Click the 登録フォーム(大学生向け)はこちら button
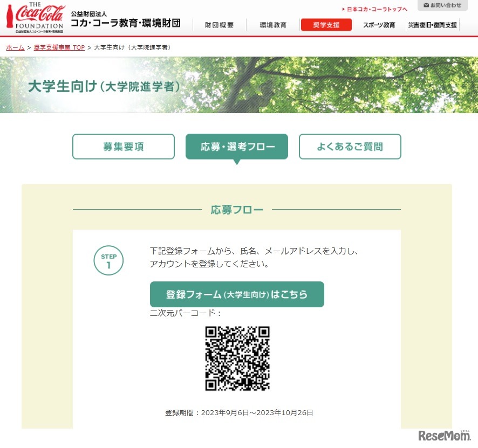478x448 pixels. 237,294
